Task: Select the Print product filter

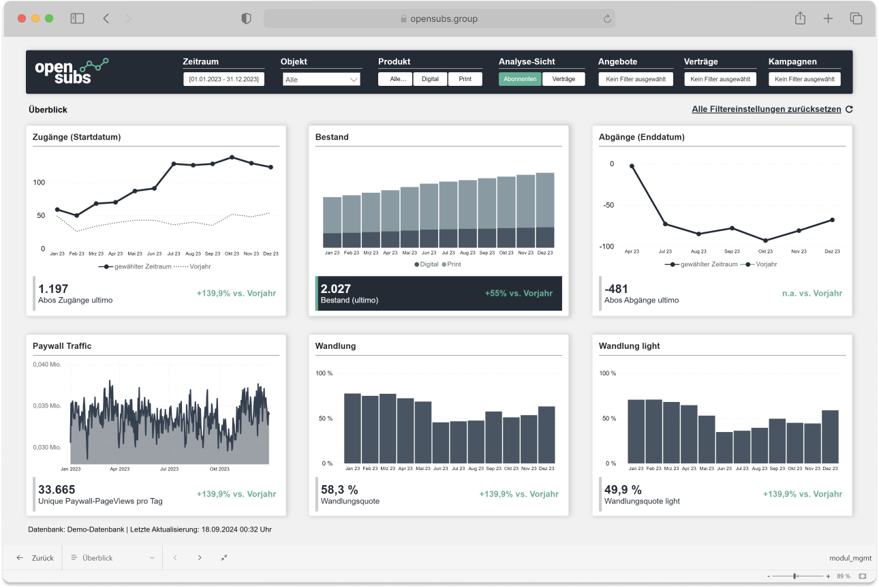Action: coord(465,79)
